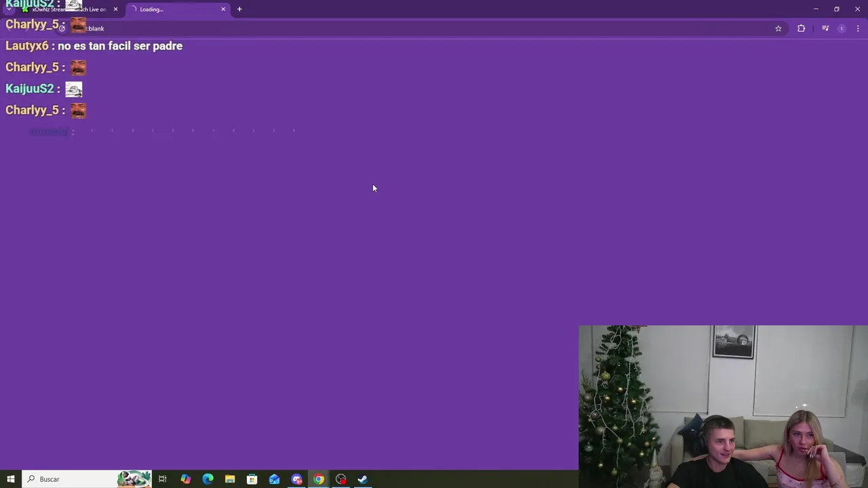Expand the tab search dropdown arrow
This screenshot has width=868, height=488.
[x=8, y=9]
